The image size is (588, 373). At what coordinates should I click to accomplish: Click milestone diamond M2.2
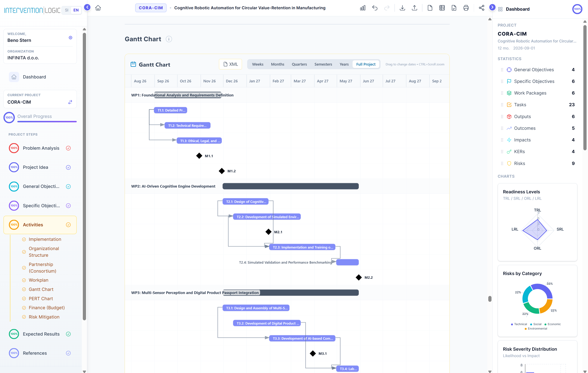click(359, 277)
